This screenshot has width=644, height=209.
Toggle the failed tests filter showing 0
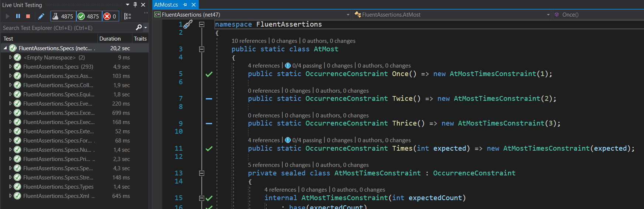(110, 16)
